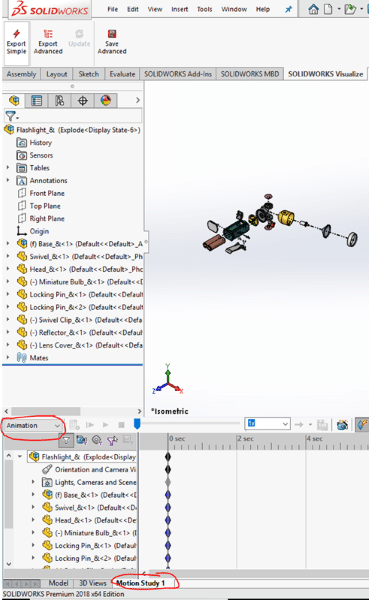This screenshot has width=369, height=600.
Task: Open the File menu
Action: click(x=113, y=9)
